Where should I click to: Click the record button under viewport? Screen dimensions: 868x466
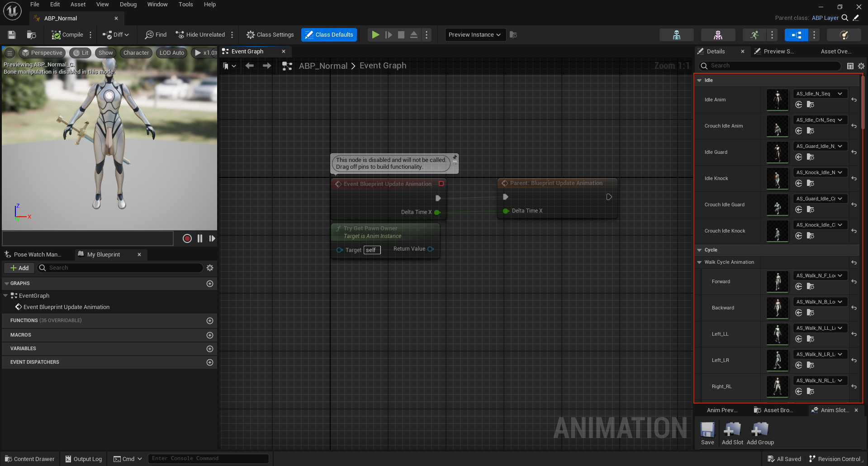[x=187, y=238]
